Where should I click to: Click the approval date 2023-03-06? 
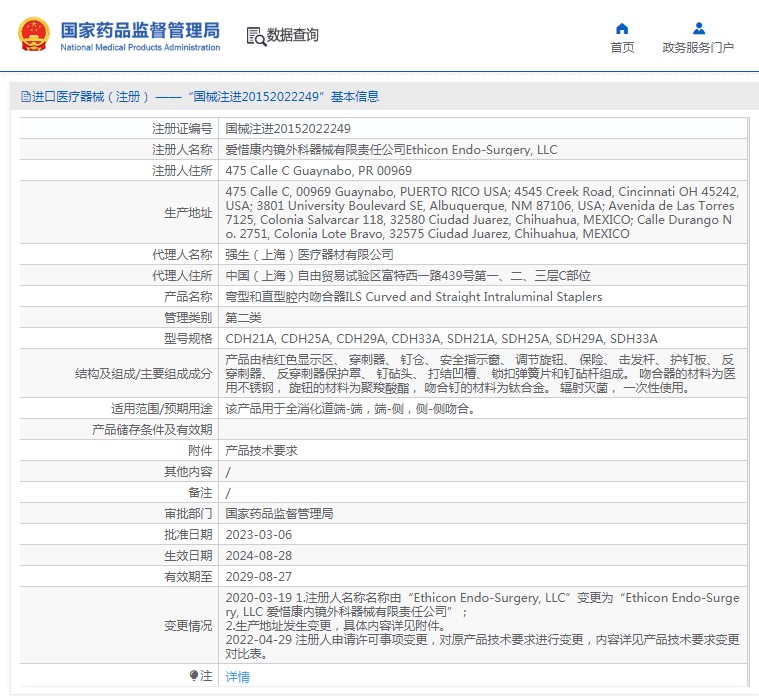pos(259,534)
